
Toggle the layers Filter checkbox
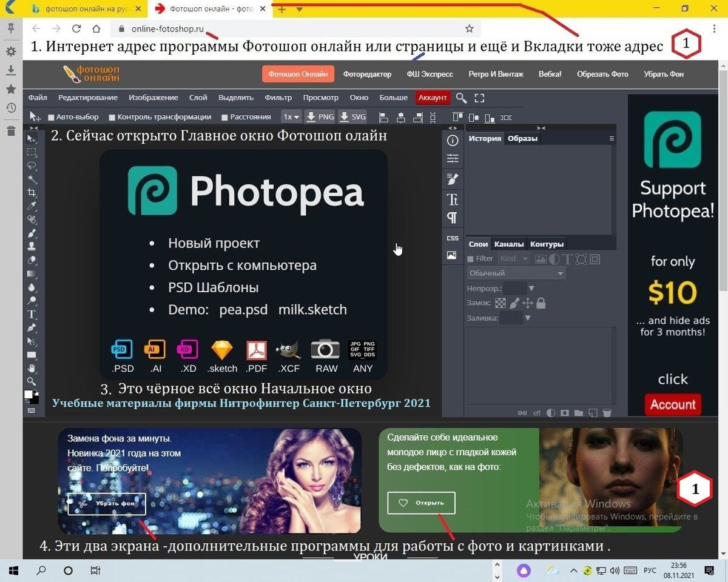tap(471, 259)
